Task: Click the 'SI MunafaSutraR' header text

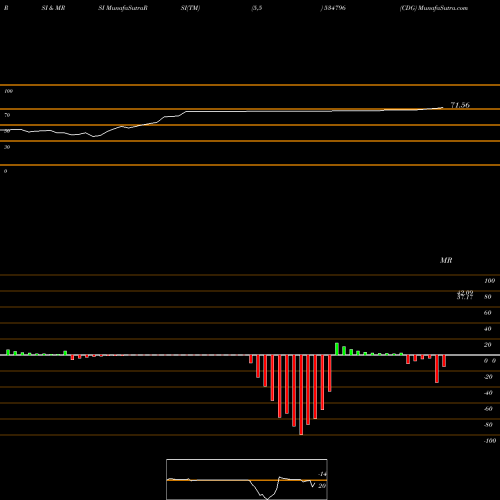Action: point(123,8)
